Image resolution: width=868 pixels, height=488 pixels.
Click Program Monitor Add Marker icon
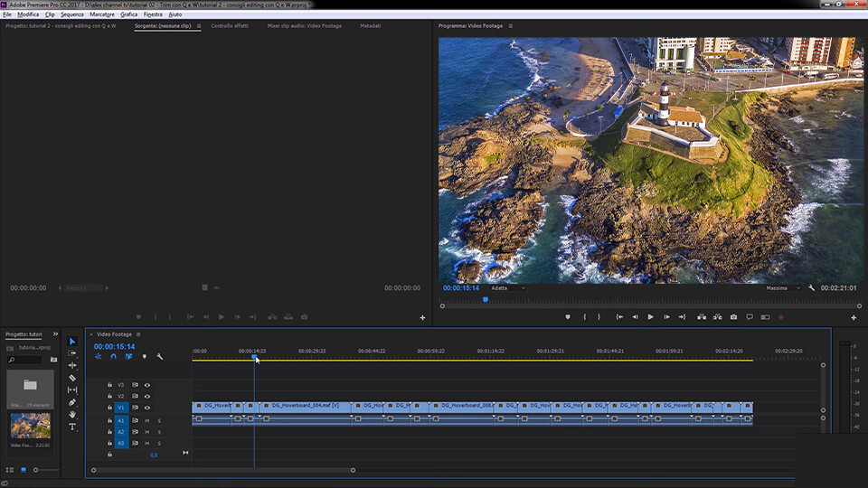(568, 317)
